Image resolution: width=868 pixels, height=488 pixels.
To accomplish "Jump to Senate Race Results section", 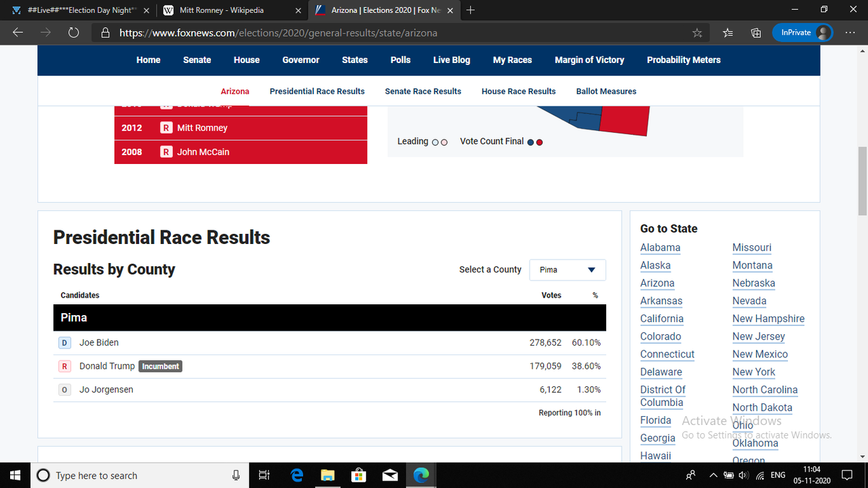I will 423,91.
